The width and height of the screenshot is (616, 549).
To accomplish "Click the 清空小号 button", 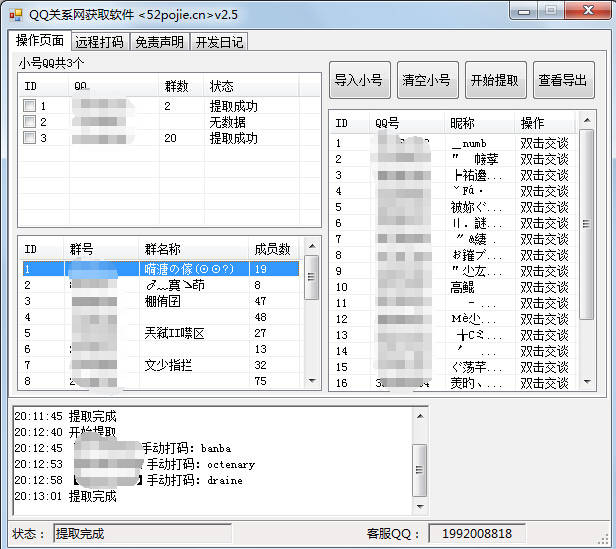I will point(427,80).
